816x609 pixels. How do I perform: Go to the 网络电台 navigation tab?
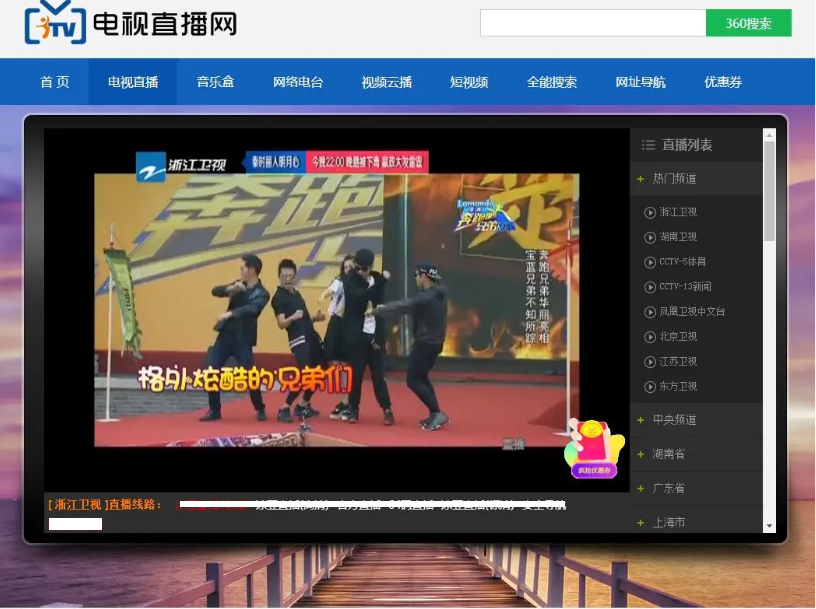[298, 82]
